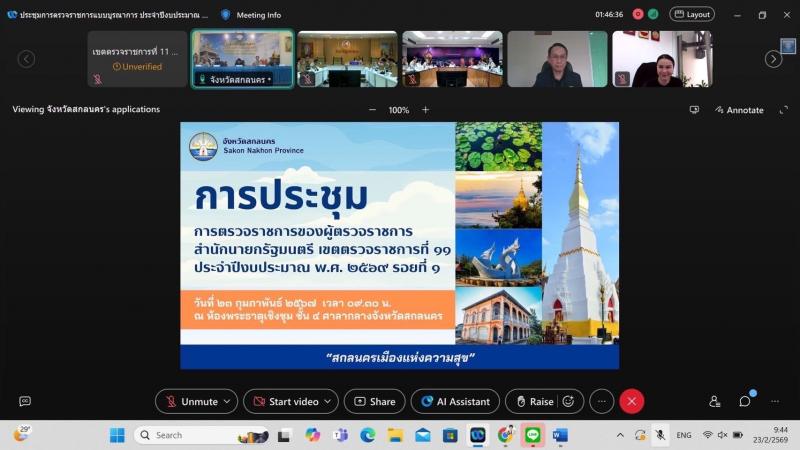Open Google Chrome from taskbar
The image size is (800, 450).
pyautogui.click(x=505, y=435)
